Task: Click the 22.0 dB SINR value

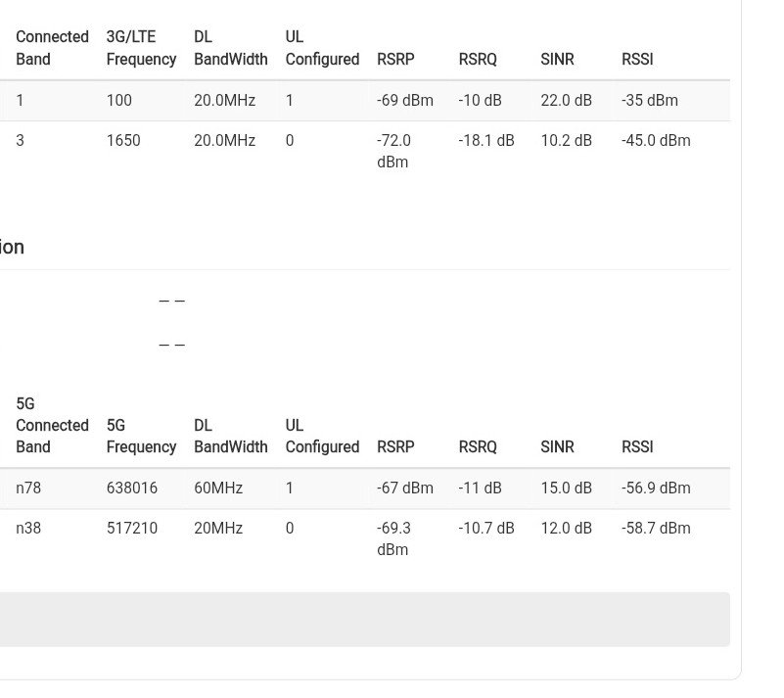Action: click(x=566, y=100)
